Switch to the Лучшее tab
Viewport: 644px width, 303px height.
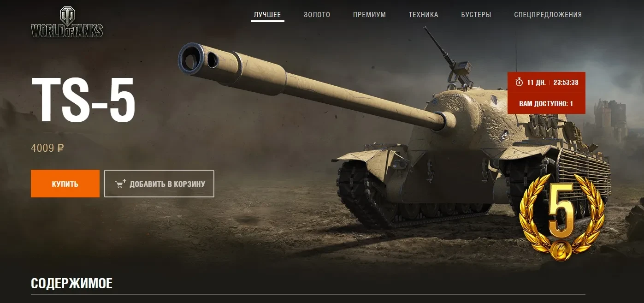267,15
